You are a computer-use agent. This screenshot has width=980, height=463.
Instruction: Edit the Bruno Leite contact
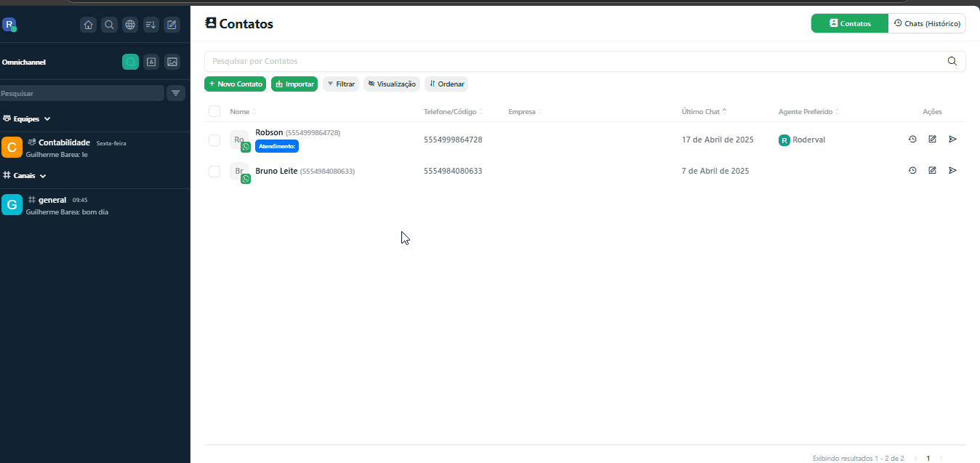(933, 170)
